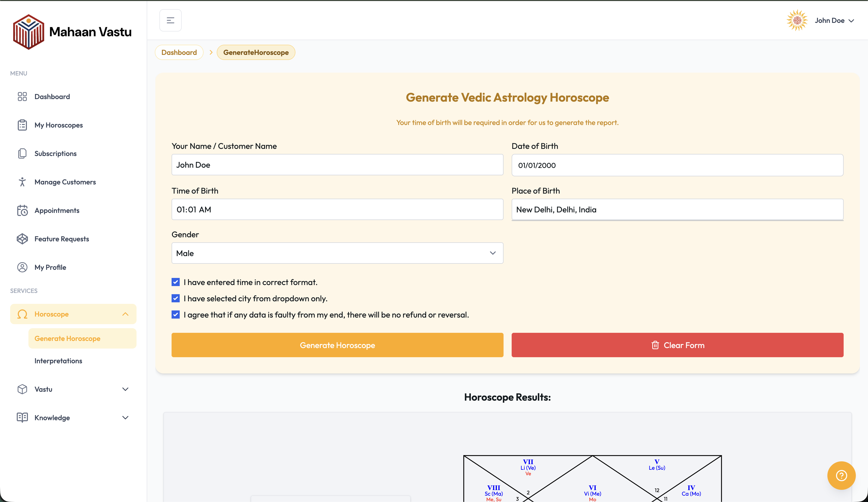This screenshot has height=502, width=868.
Task: Click the Dashboard breadcrumb link
Action: (179, 52)
